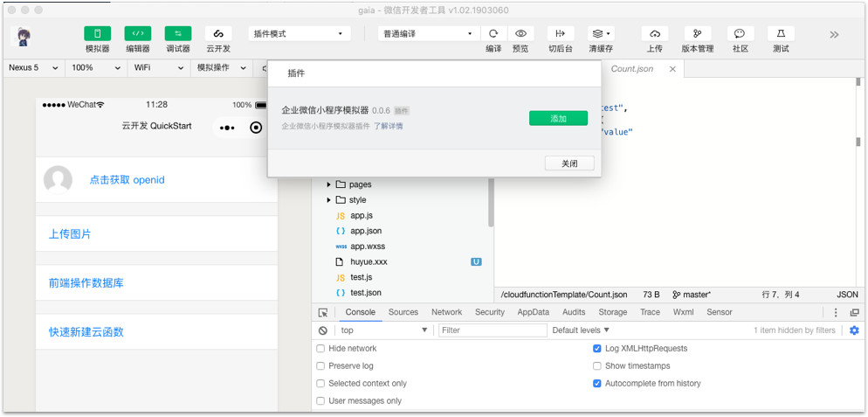
Task: Open the learn more (了解详情) link
Action: [x=388, y=127]
